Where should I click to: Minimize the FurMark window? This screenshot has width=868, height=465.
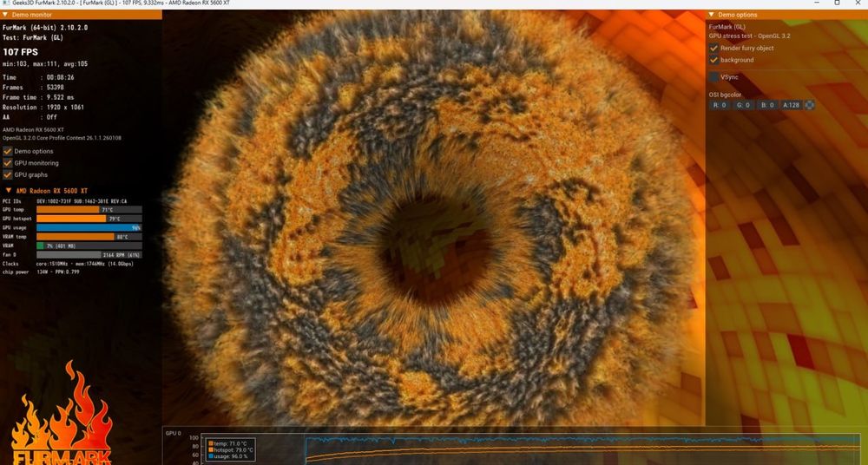pyautogui.click(x=818, y=3)
